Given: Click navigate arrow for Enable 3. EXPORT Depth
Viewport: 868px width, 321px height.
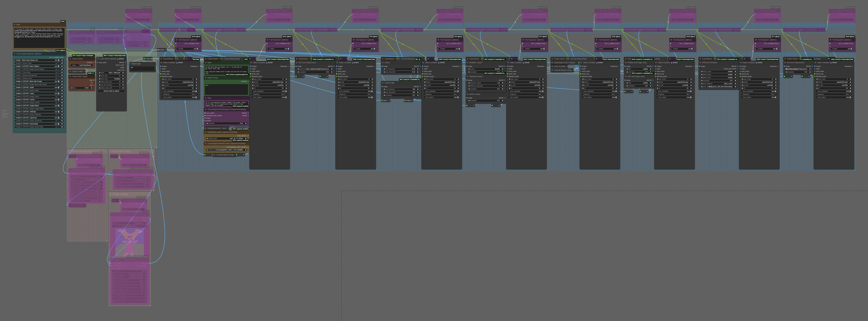Looking at the screenshot, I should coord(62,87).
